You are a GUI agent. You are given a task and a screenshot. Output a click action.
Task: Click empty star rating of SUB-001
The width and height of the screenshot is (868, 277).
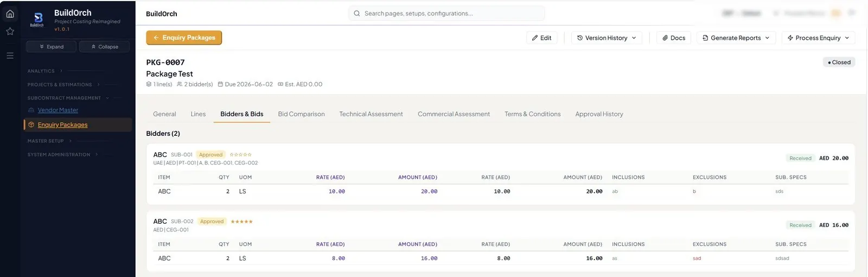pos(240,155)
